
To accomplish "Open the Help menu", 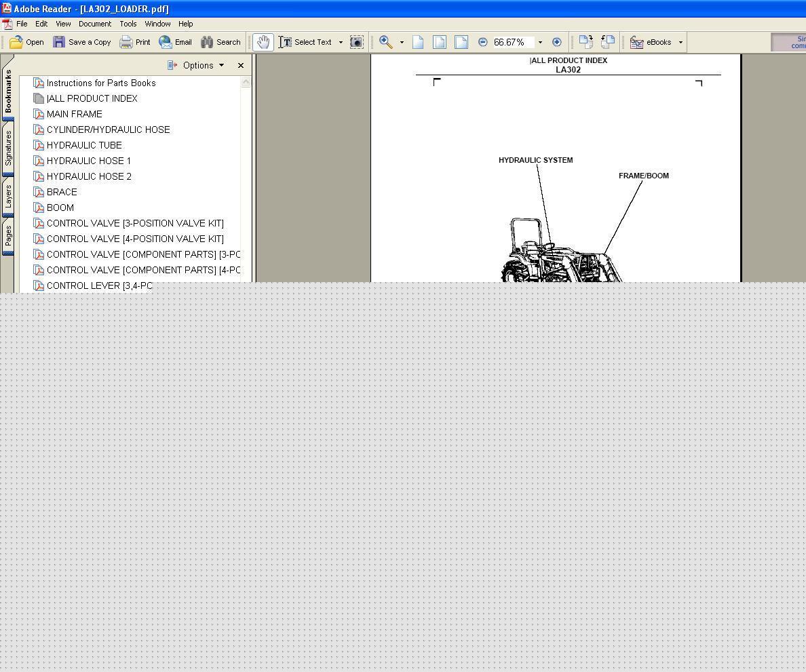I will pyautogui.click(x=186, y=24).
